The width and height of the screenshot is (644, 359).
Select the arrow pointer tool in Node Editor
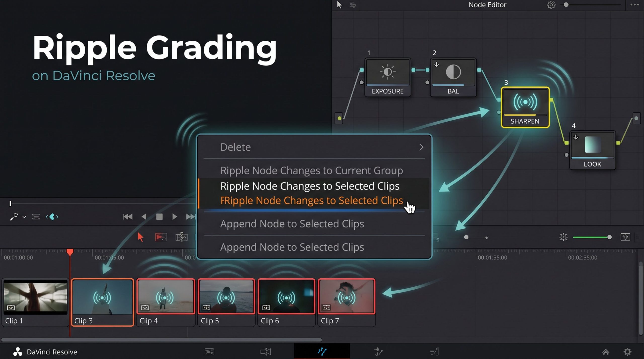point(339,5)
